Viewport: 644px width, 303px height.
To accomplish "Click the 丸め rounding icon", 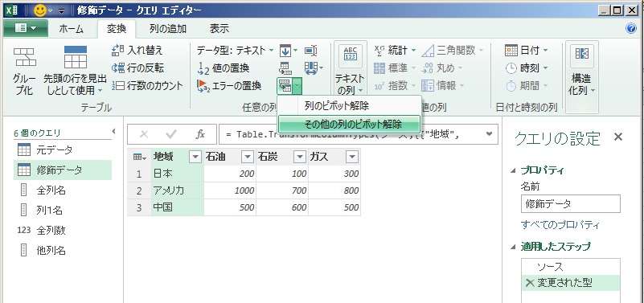I will coord(428,68).
